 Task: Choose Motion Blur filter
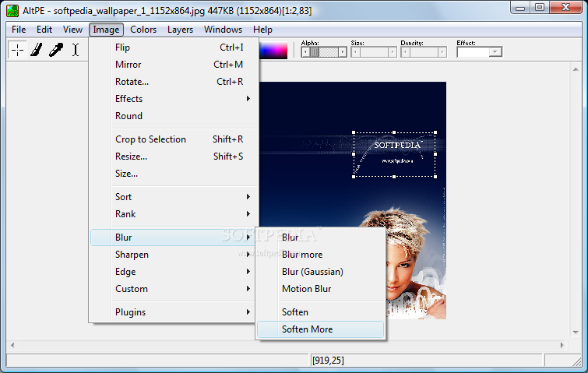(x=321, y=289)
